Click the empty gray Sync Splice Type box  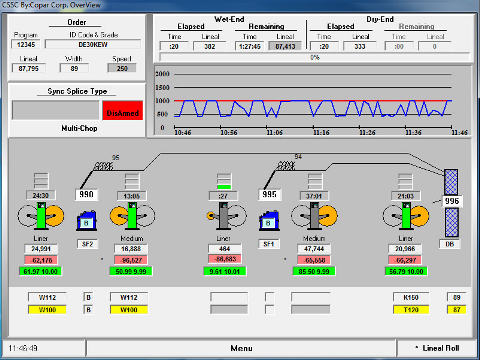click(56, 110)
